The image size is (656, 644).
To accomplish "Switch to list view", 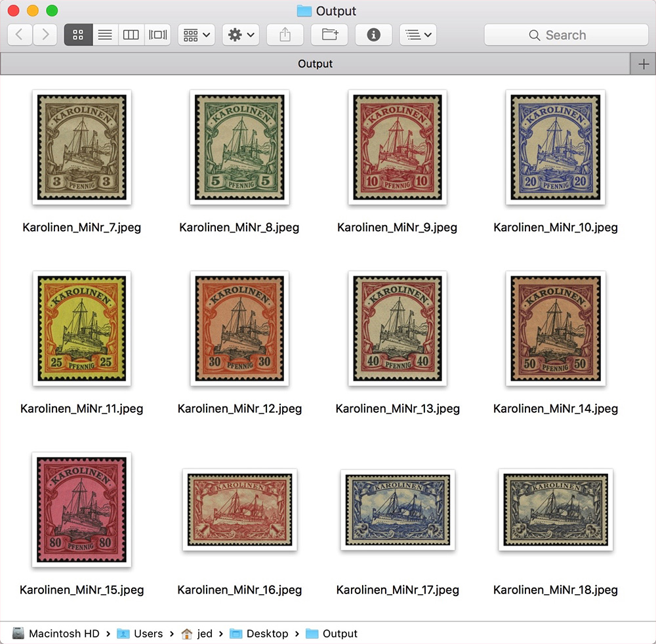I will 105,34.
